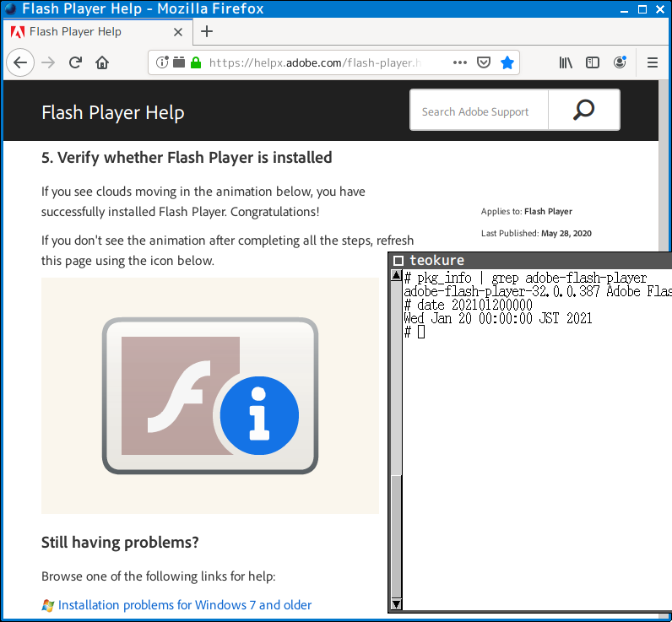
Task: Click the Flash Player Help page title
Action: (113, 112)
